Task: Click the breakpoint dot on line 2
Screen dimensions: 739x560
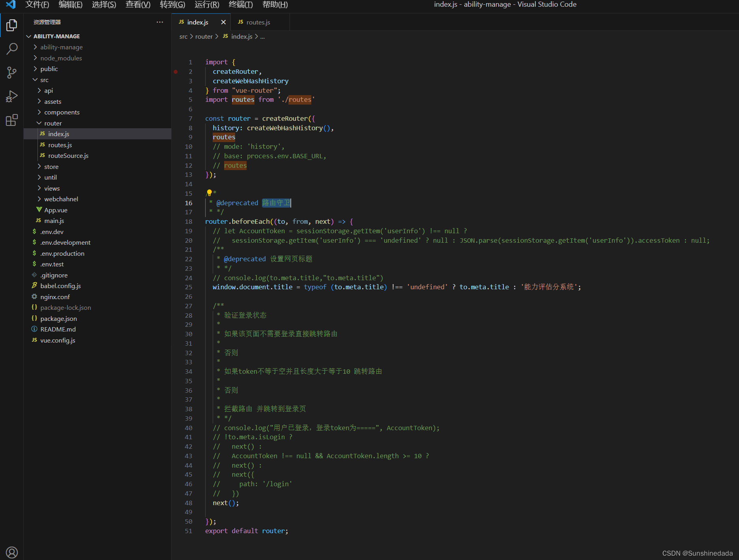Action: (x=176, y=72)
